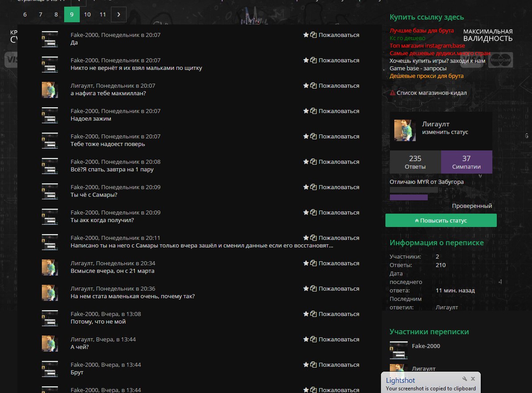Click the purple status progress bar

tap(409, 197)
